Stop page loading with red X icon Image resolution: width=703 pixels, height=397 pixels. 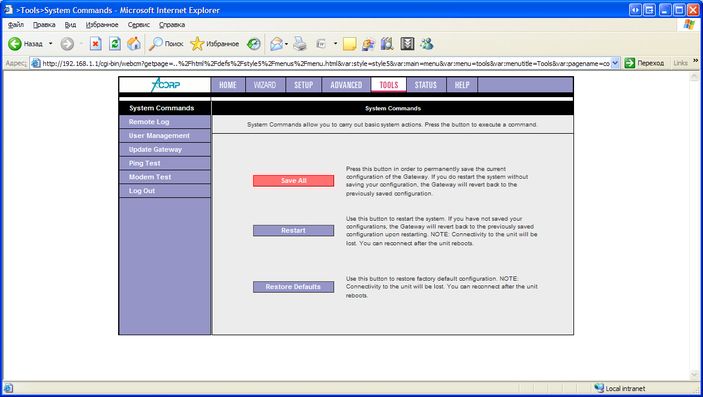(95, 44)
